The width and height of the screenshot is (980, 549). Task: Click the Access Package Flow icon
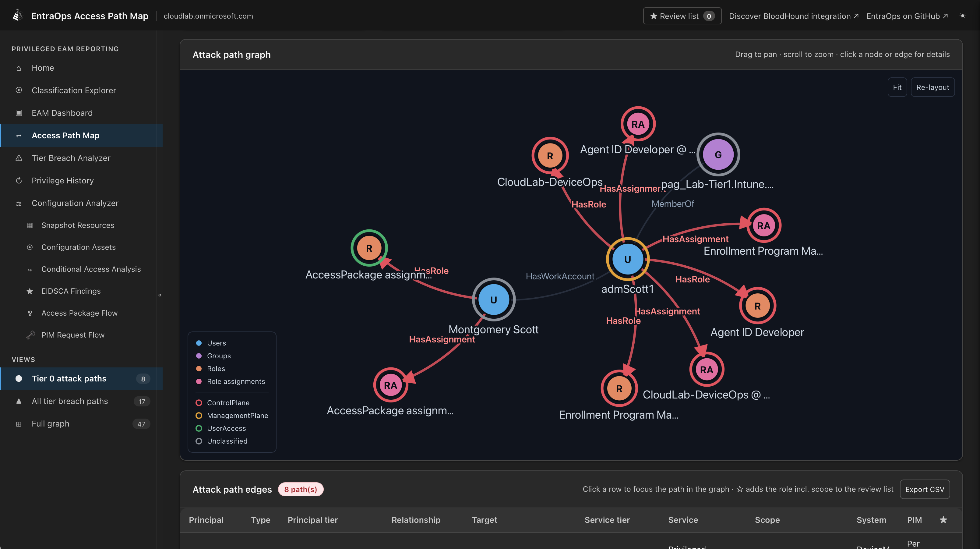[x=30, y=313]
